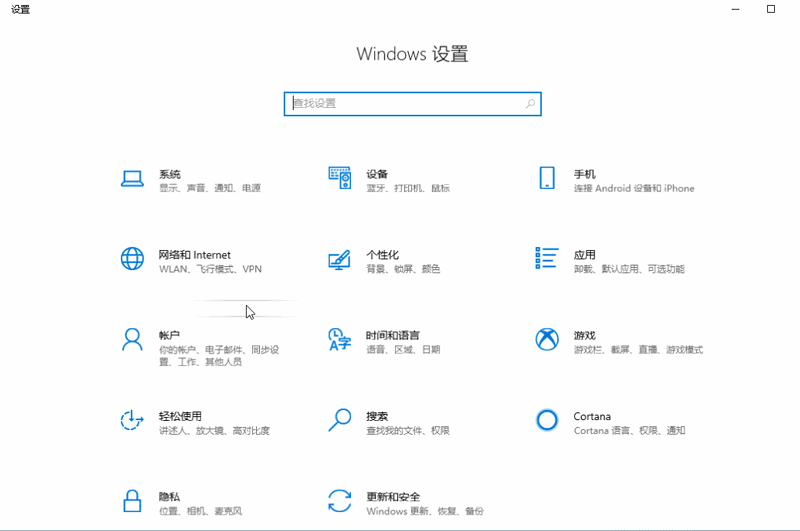Maximize the 设置 window

coord(771,9)
